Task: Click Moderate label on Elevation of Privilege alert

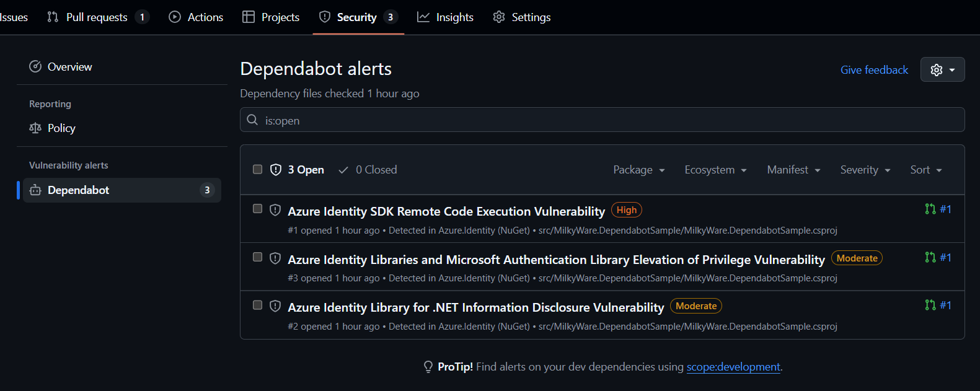Action: [x=857, y=258]
